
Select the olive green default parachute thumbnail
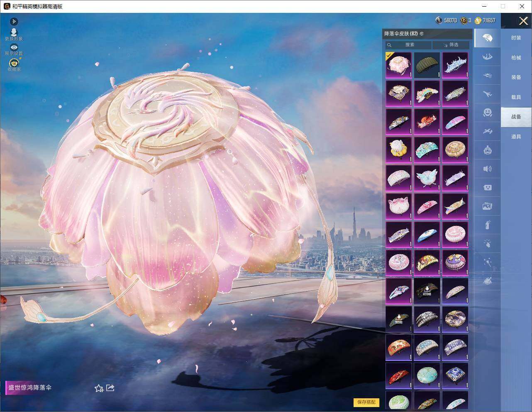click(x=427, y=65)
